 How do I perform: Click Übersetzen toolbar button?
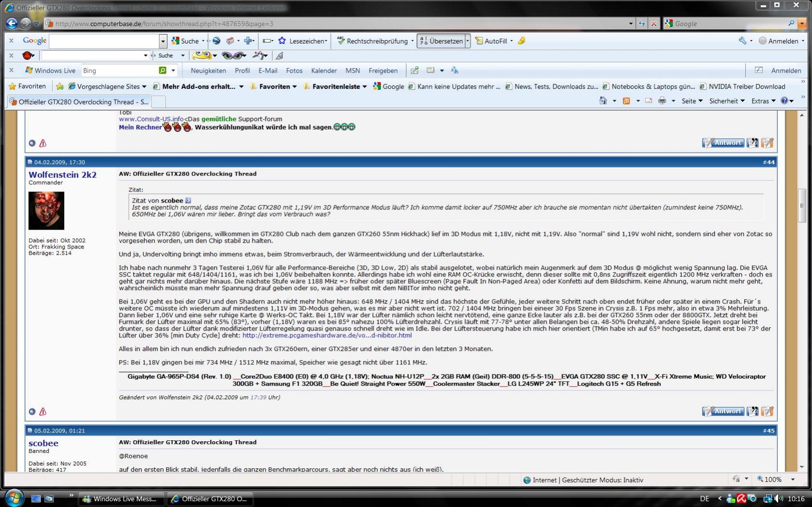(x=441, y=41)
